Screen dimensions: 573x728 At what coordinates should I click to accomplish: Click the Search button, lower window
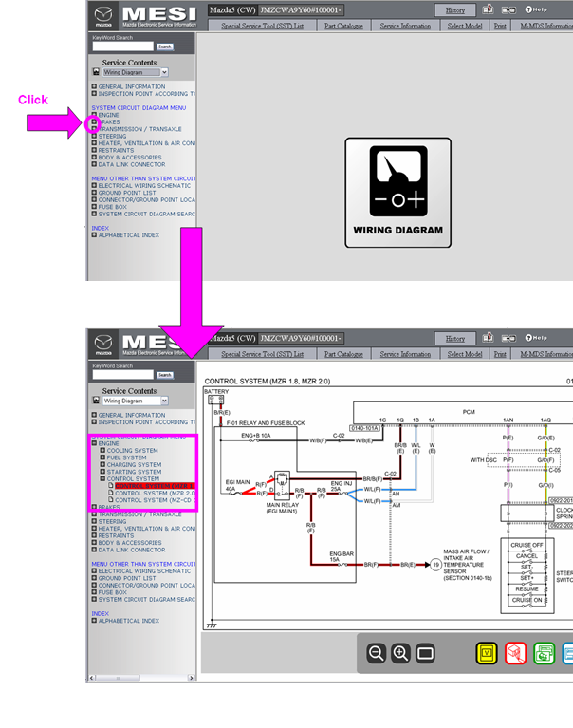165,375
